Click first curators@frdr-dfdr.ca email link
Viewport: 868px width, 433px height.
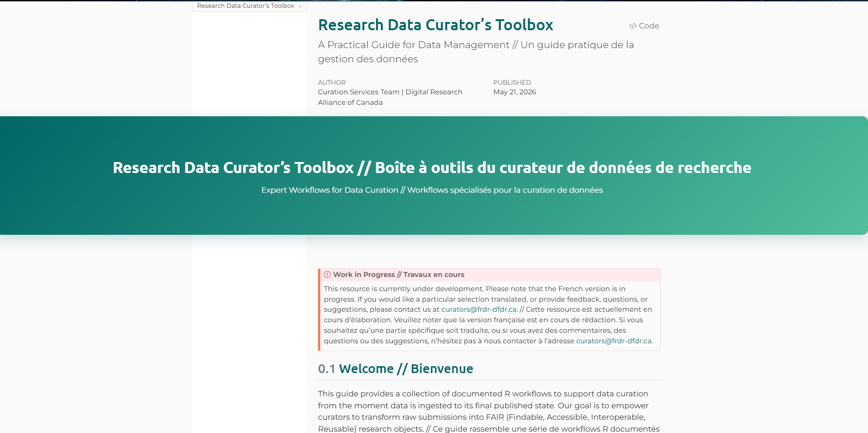pos(479,309)
